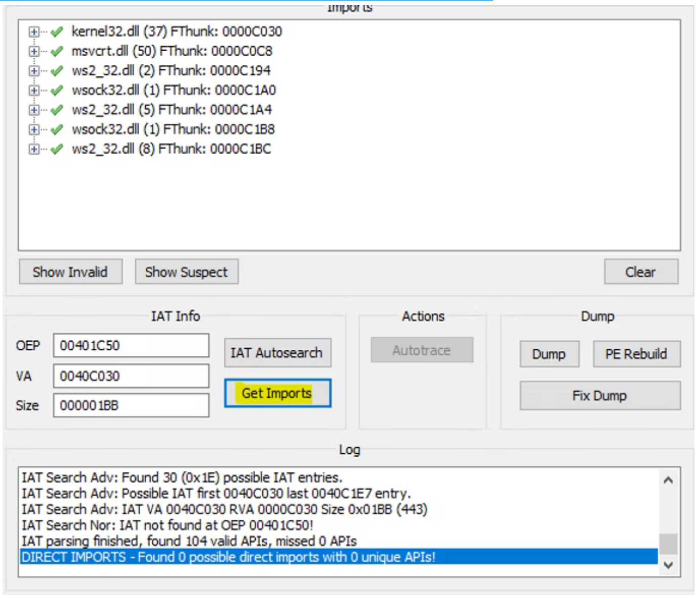This screenshot has height=598, width=700.
Task: Click green checkmark icon beside kernel32.dll
Action: (x=57, y=32)
